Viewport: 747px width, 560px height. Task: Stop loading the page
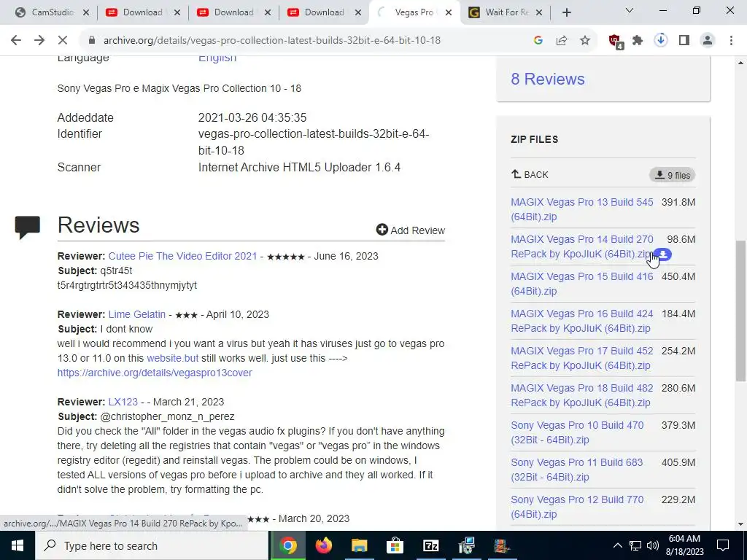click(x=63, y=41)
